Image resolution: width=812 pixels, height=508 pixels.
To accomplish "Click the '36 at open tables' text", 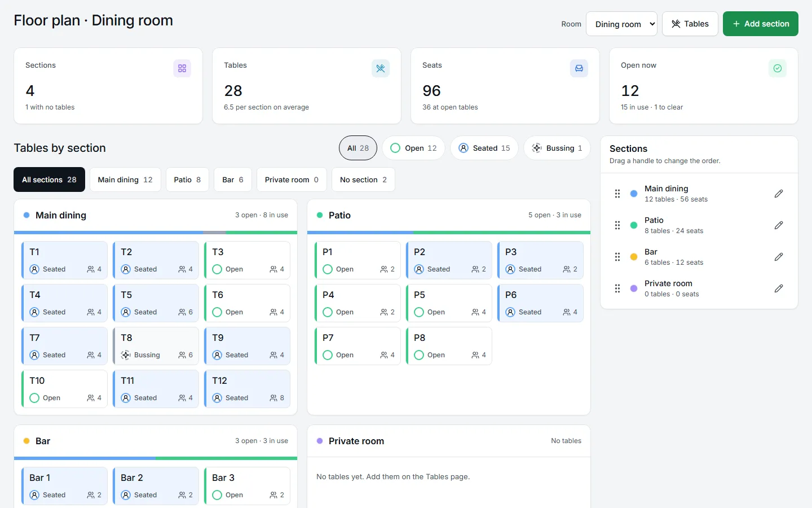I will 450,107.
